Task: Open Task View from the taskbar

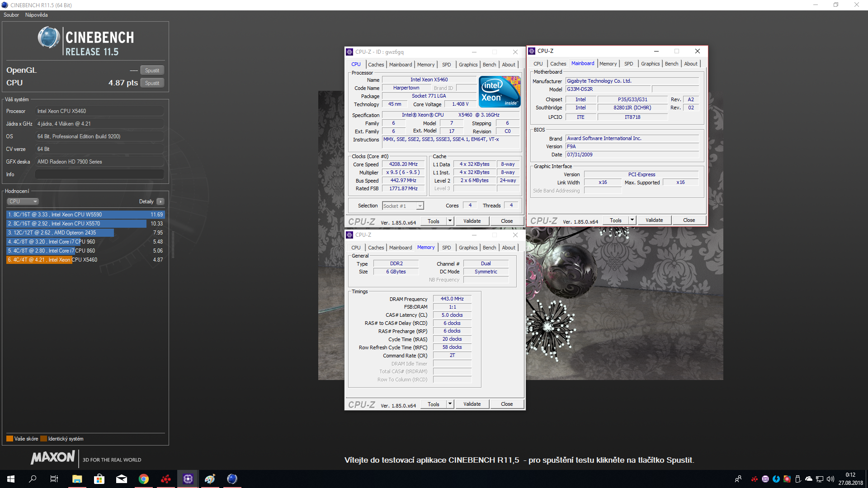Action: point(54,479)
